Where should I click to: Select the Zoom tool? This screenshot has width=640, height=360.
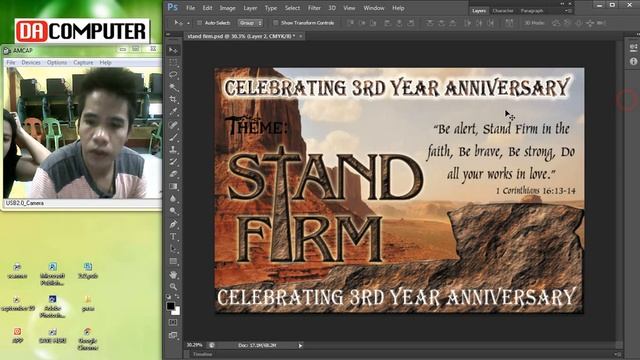[173, 287]
